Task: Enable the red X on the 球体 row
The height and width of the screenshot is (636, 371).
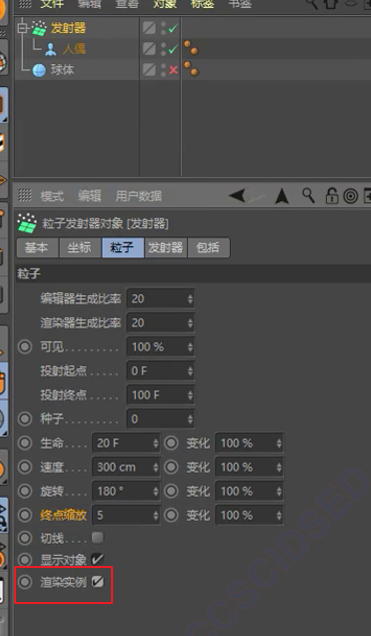Action: click(173, 70)
